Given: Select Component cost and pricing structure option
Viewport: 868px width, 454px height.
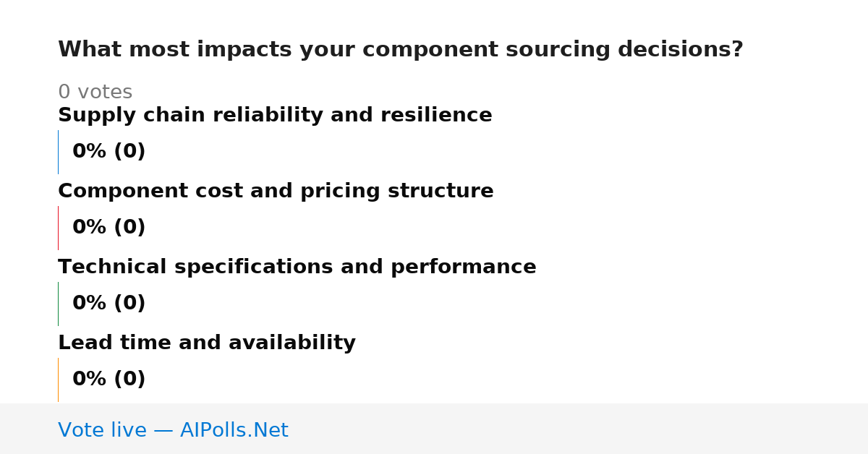Looking at the screenshot, I should 276,192.
